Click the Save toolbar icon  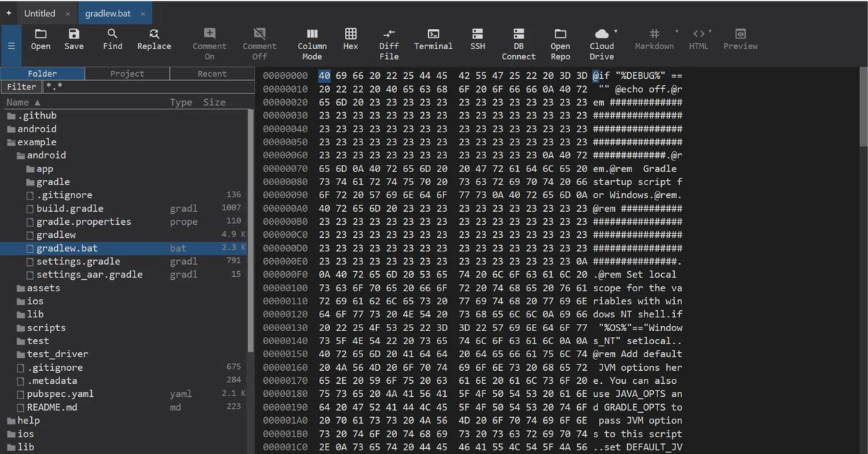74,40
